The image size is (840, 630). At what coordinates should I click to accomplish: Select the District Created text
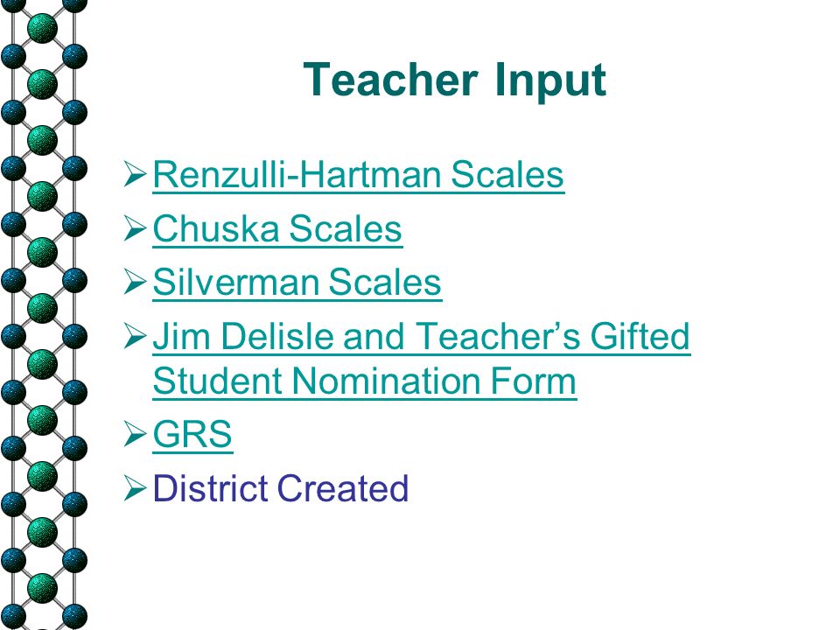pyautogui.click(x=281, y=488)
